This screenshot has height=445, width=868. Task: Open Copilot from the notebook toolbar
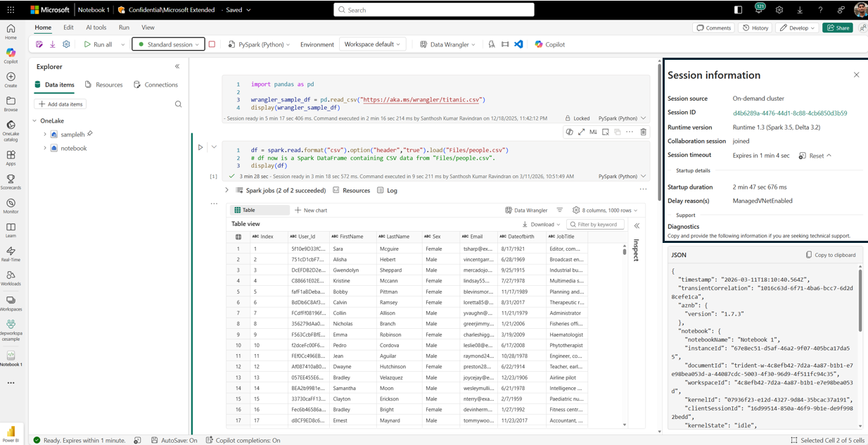tap(550, 44)
